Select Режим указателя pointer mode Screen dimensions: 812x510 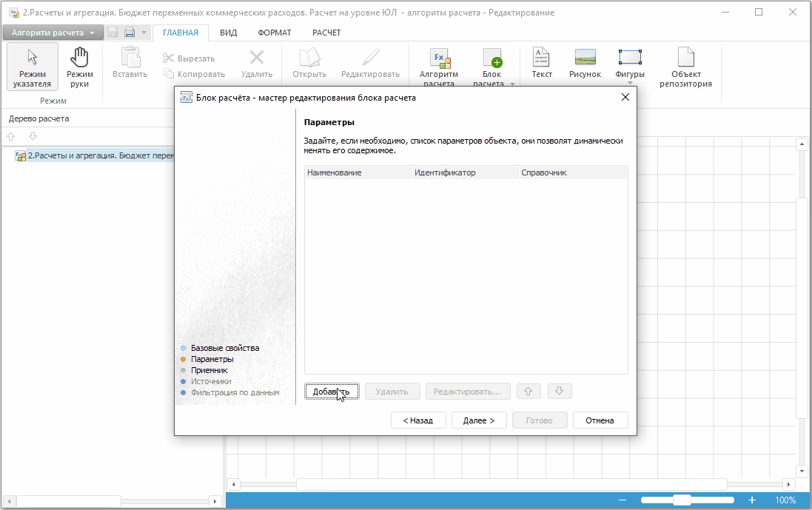pyautogui.click(x=32, y=67)
